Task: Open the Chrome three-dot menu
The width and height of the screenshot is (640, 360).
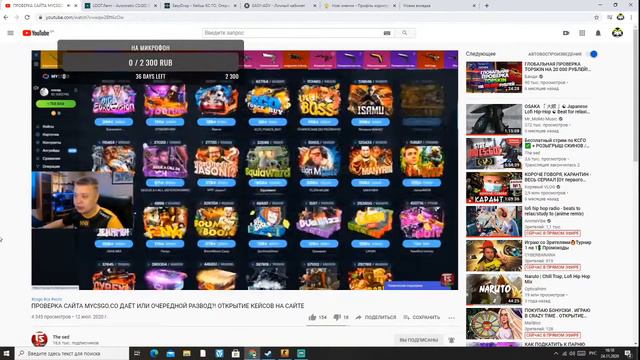Action: (x=632, y=18)
